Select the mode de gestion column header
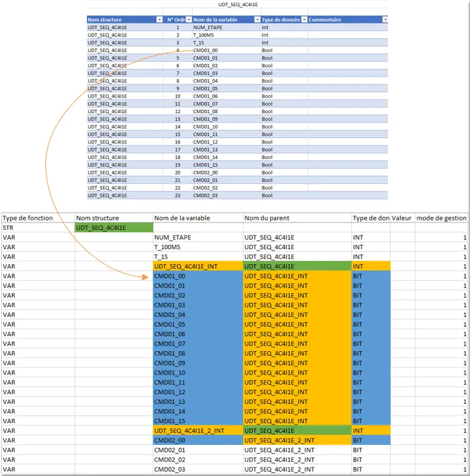470x476 pixels. tap(441, 218)
